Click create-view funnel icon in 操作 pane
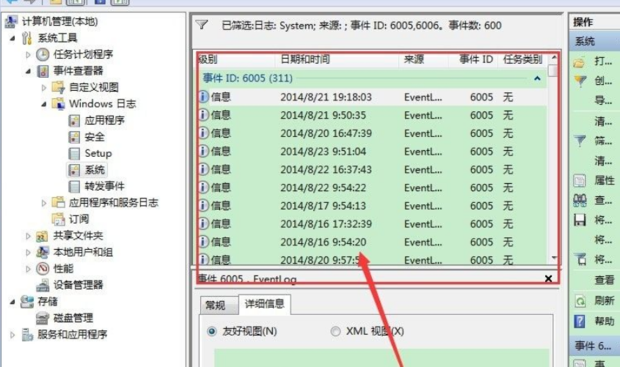620x367 pixels. tap(580, 81)
